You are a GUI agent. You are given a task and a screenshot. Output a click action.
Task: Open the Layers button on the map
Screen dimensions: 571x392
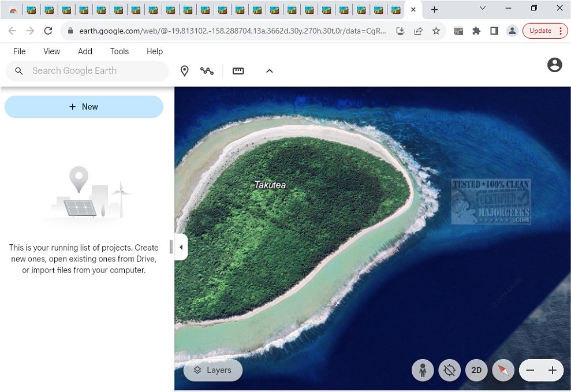(213, 370)
